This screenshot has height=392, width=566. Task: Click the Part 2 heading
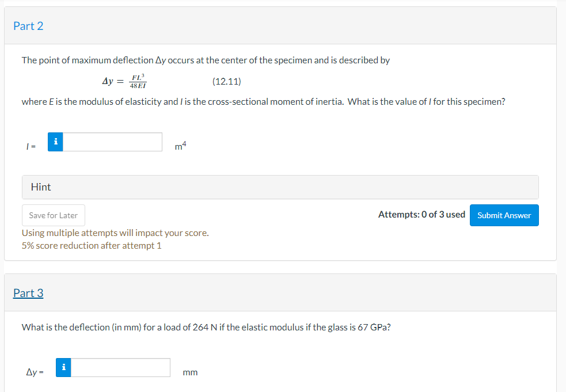[x=28, y=26]
